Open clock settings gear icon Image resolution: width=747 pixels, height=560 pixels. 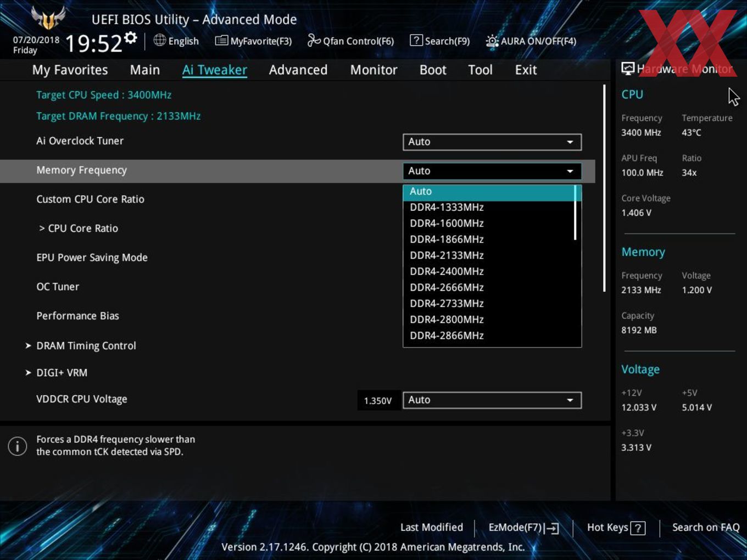pos(131,37)
